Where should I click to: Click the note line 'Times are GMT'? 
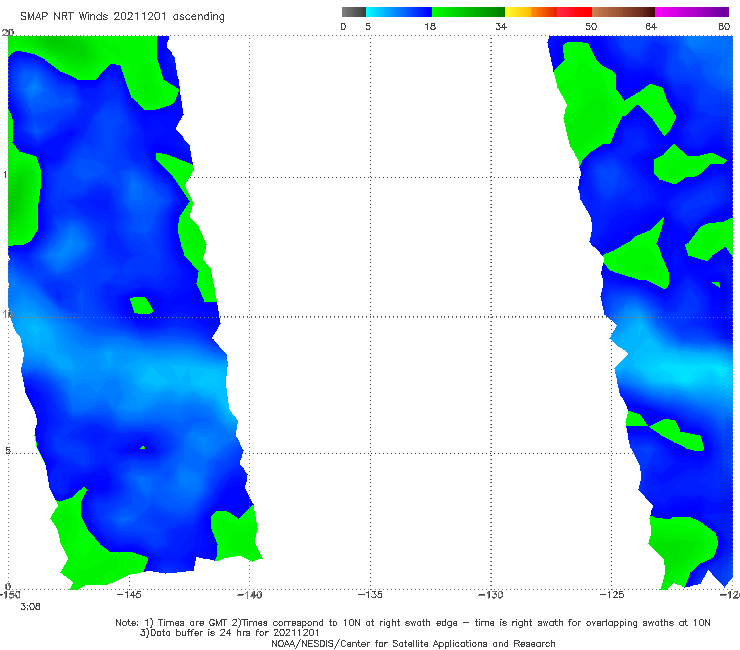click(x=194, y=623)
